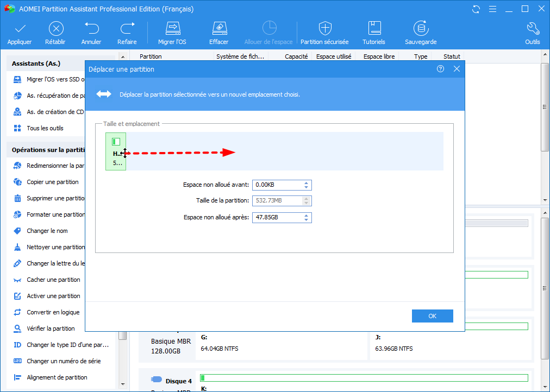550x392 pixels.
Task: Choose Alignement de partition operation
Action: point(51,378)
